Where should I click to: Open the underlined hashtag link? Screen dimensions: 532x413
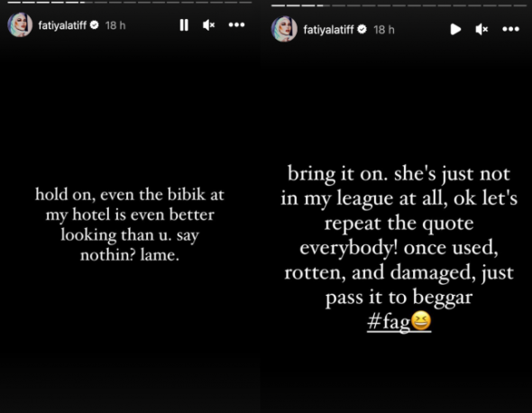pos(399,321)
